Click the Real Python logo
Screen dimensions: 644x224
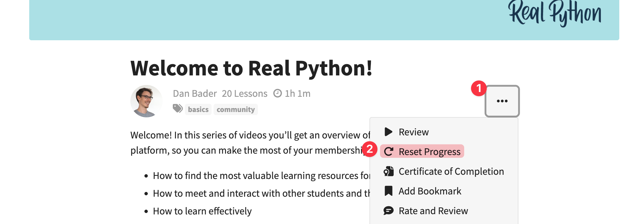coord(554,14)
